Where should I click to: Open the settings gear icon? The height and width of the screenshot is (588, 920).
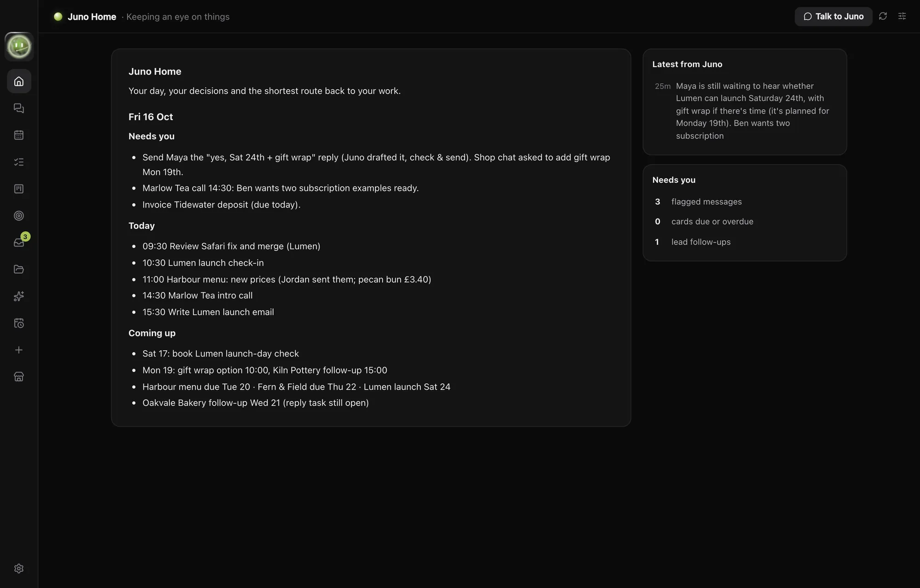[x=19, y=569]
